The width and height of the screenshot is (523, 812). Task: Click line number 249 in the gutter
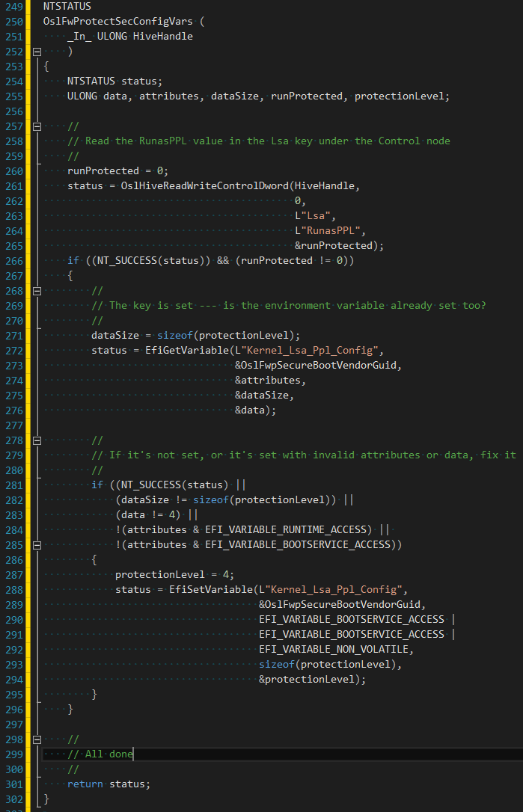[14, 6]
